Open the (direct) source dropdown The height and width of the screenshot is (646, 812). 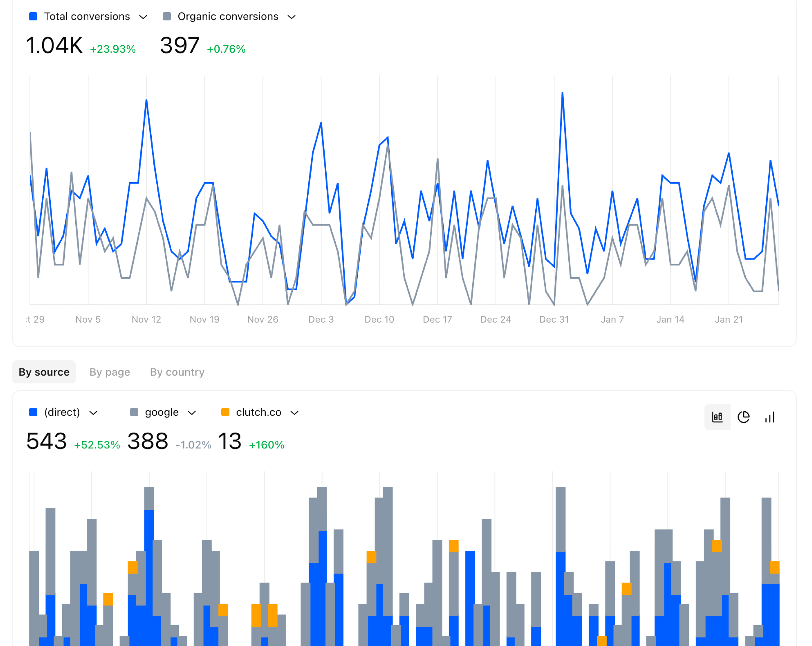click(94, 412)
